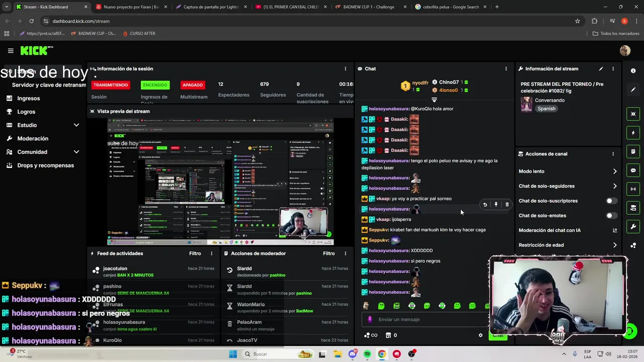The height and width of the screenshot is (362, 644).
Task: Open Discord from the taskbar
Action: tap(352, 354)
